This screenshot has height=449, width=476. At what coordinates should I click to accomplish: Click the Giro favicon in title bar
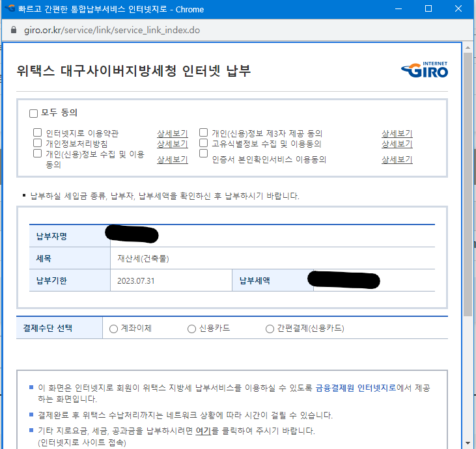click(x=10, y=8)
